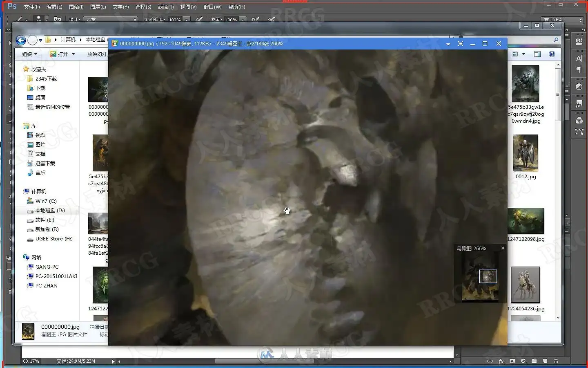Open the Explorer view options dropdown arrow

point(523,54)
